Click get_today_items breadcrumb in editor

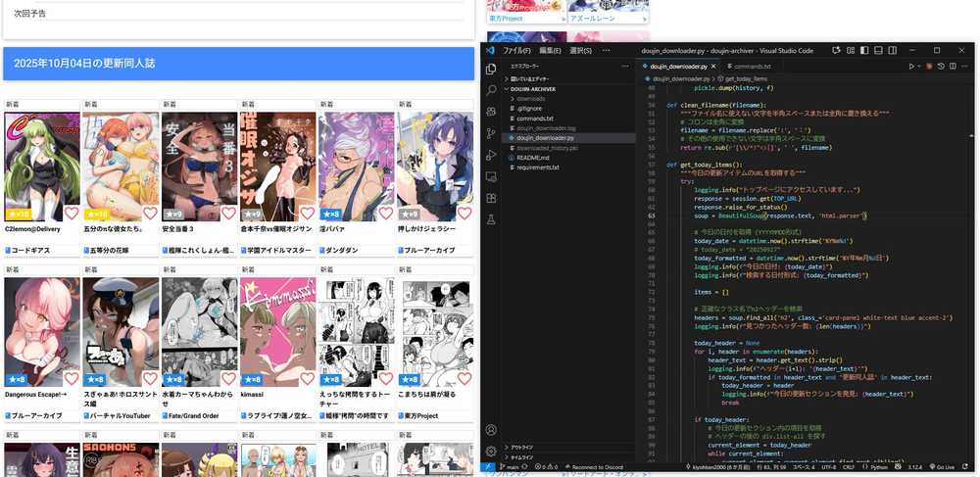[x=746, y=79]
